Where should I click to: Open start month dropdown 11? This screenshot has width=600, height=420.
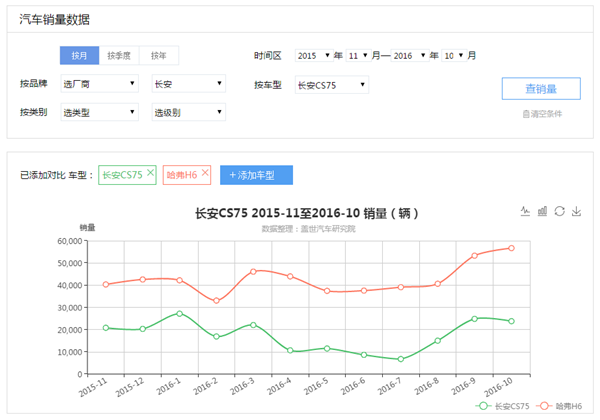pos(358,55)
